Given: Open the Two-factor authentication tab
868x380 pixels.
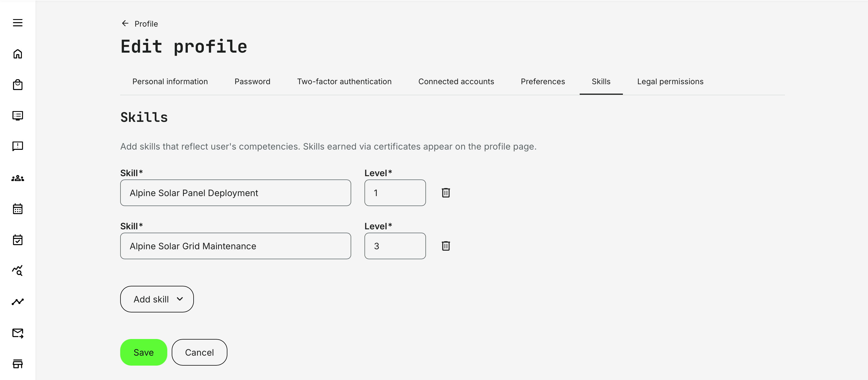Looking at the screenshot, I should 344,81.
